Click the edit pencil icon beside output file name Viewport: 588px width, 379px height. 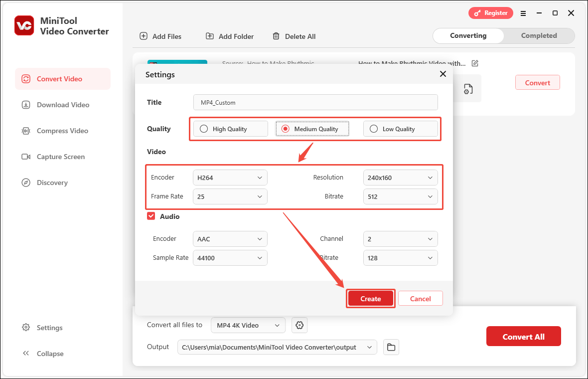(475, 63)
